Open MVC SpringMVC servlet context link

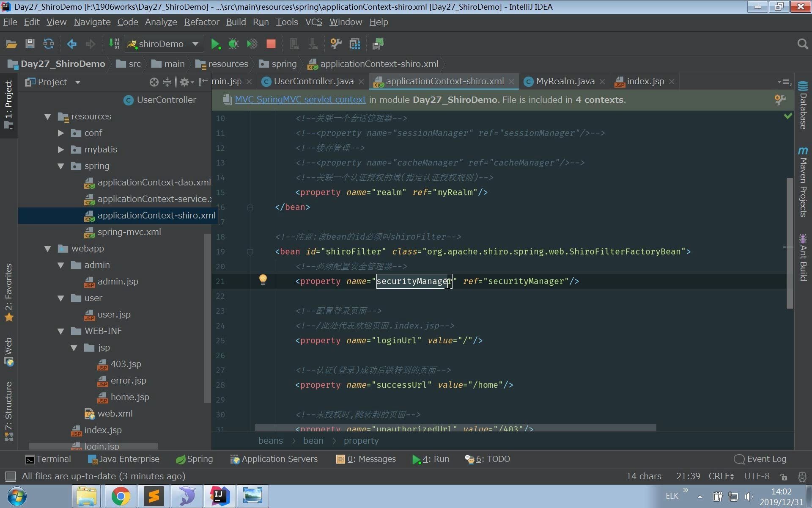pyautogui.click(x=300, y=100)
